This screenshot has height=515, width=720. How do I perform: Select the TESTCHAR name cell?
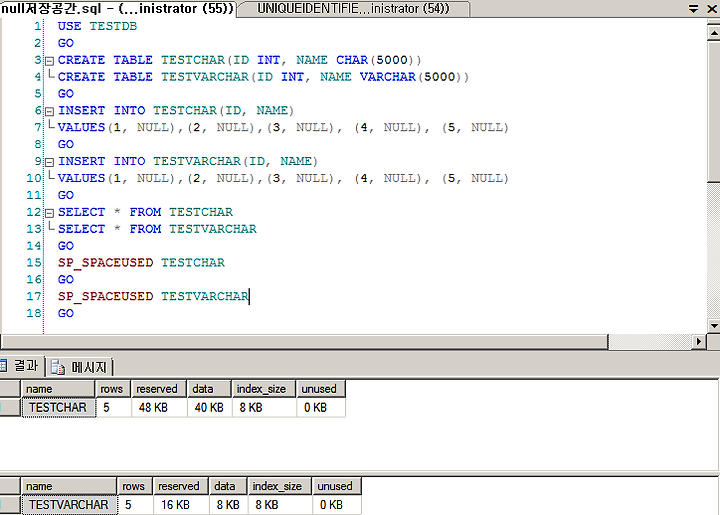point(58,408)
